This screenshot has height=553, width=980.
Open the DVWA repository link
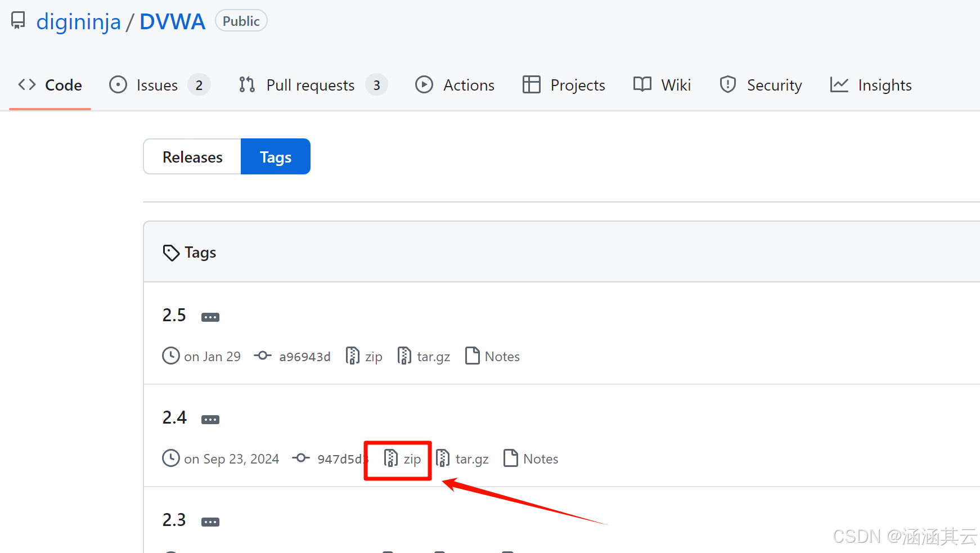172,22
